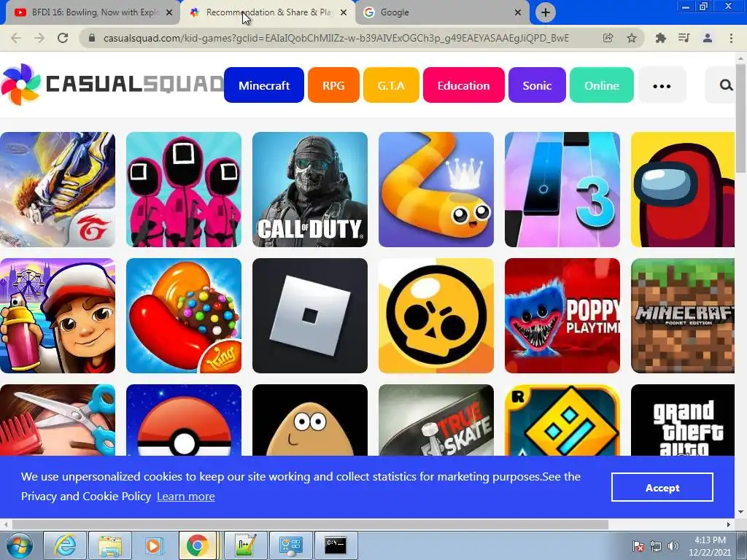This screenshot has height=560, width=747.
Task: Open the taskbar clock showing 4:13 PM
Action: (x=709, y=546)
